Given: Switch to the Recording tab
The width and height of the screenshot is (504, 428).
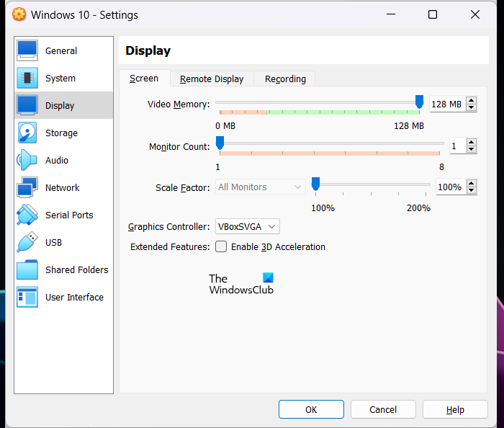Looking at the screenshot, I should tap(285, 79).
